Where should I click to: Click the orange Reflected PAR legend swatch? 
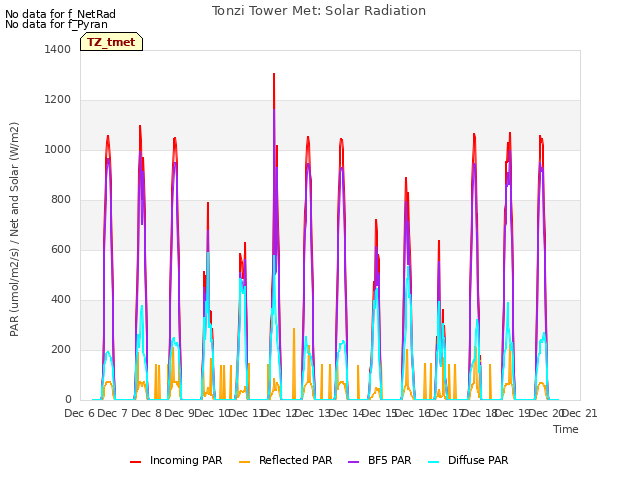point(244,461)
